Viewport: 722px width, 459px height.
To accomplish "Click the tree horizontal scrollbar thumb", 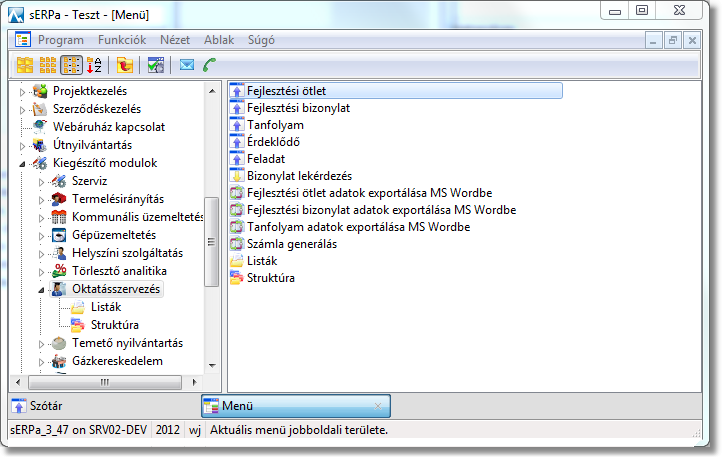I will click(x=105, y=382).
